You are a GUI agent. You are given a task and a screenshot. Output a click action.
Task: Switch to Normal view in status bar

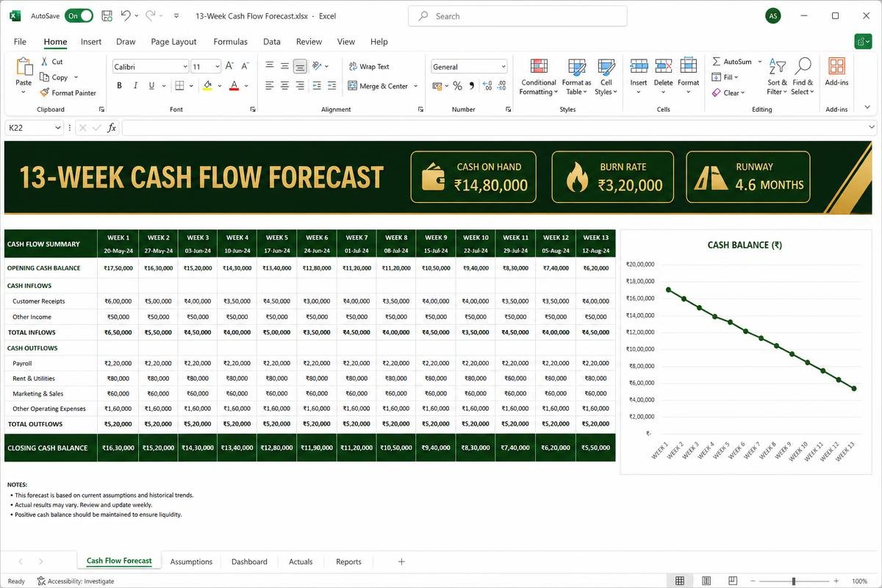click(680, 581)
